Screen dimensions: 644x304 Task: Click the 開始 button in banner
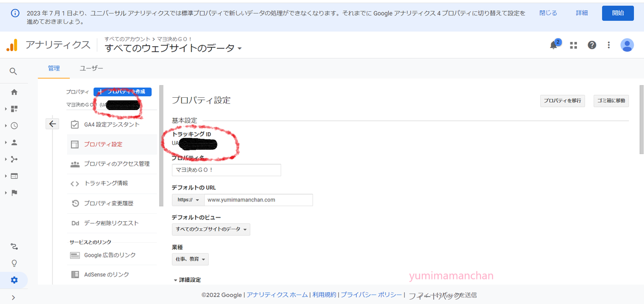coord(618,13)
